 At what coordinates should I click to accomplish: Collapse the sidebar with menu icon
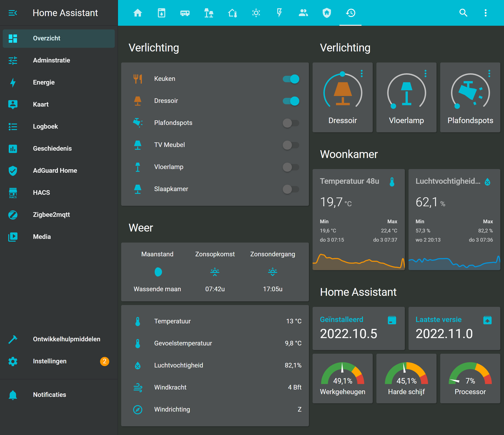click(13, 13)
